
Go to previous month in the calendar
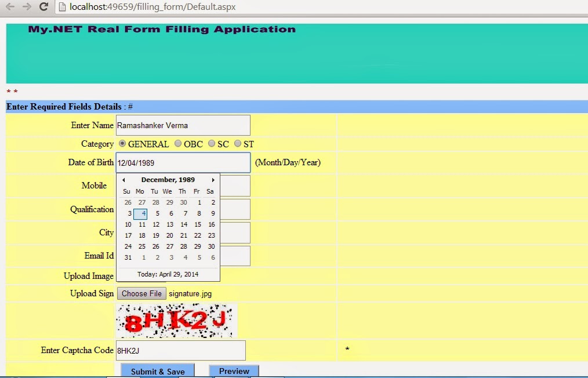[123, 180]
